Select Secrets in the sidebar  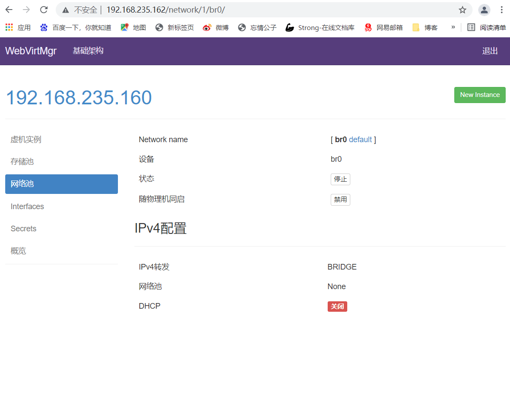point(61,229)
